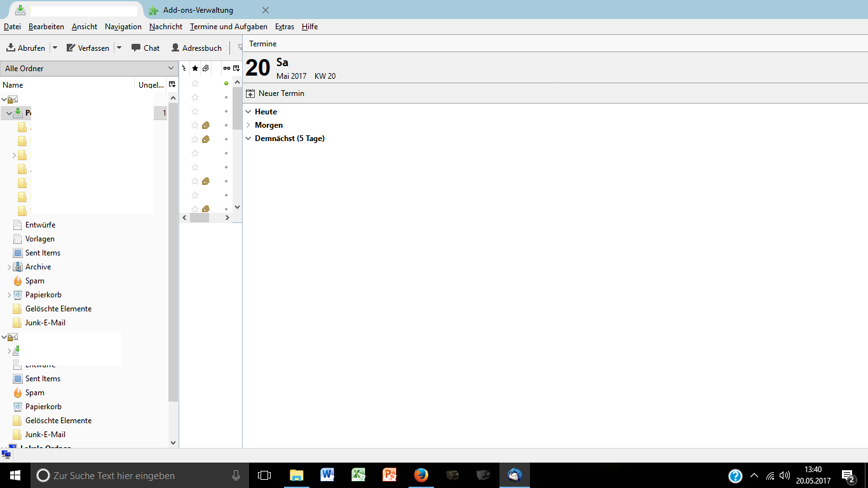The image size is (868, 488).
Task: Click the Neuer Termin calendar icon
Action: 250,93
